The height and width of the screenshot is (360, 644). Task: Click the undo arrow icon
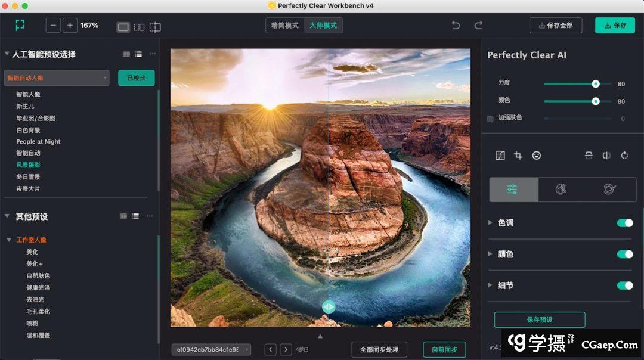(456, 26)
